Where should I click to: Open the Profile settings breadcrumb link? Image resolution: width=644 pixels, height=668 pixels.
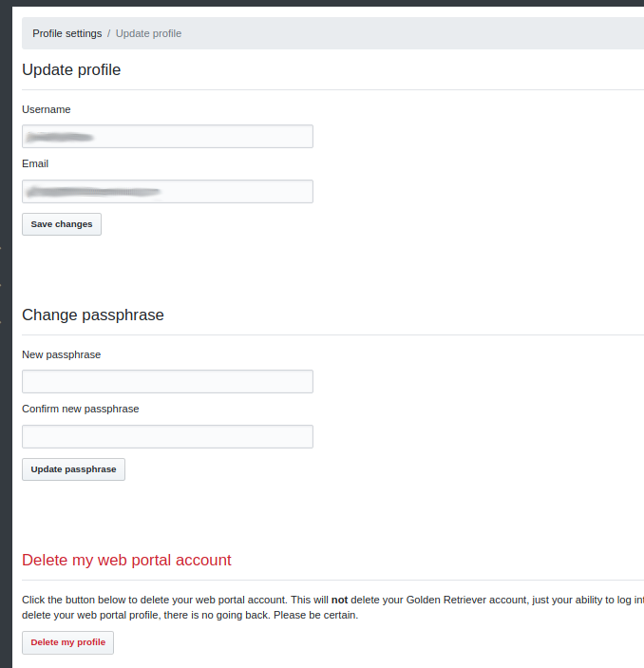(x=66, y=33)
